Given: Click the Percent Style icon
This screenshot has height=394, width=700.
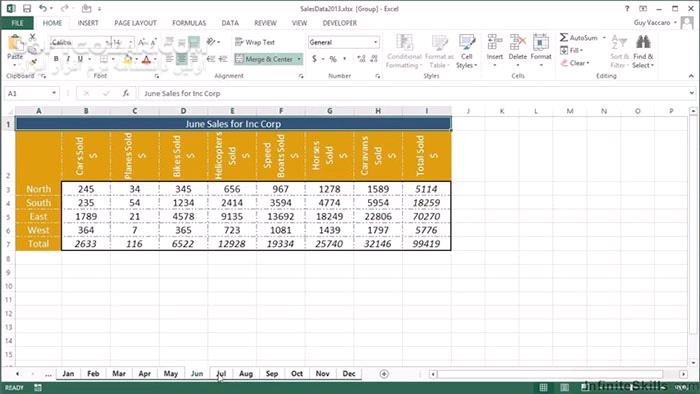Looking at the screenshot, I should coord(333,59).
